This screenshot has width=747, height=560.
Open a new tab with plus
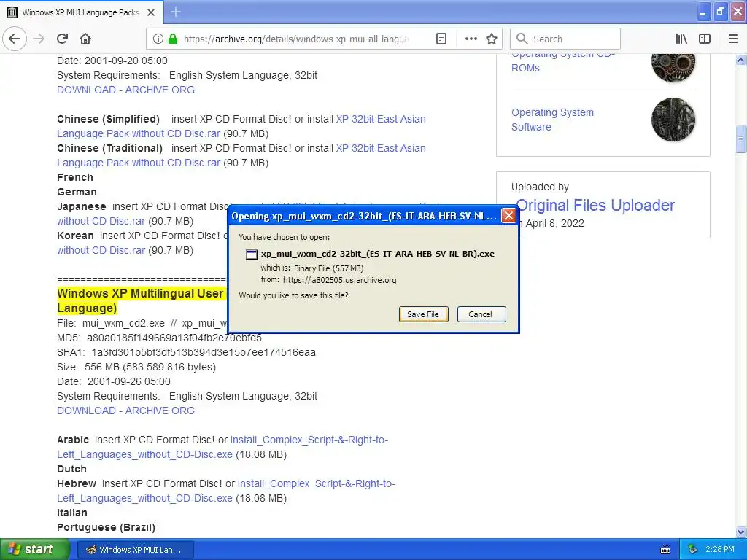pyautogui.click(x=176, y=12)
